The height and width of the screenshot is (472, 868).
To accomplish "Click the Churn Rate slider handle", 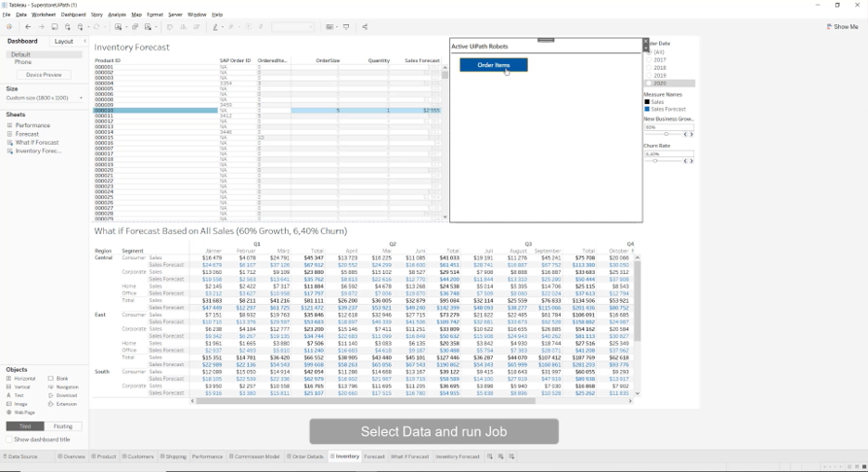I will 655,161.
